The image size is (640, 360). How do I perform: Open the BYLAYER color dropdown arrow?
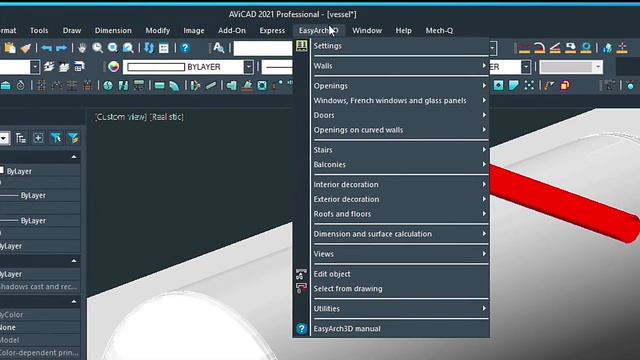click(x=249, y=67)
